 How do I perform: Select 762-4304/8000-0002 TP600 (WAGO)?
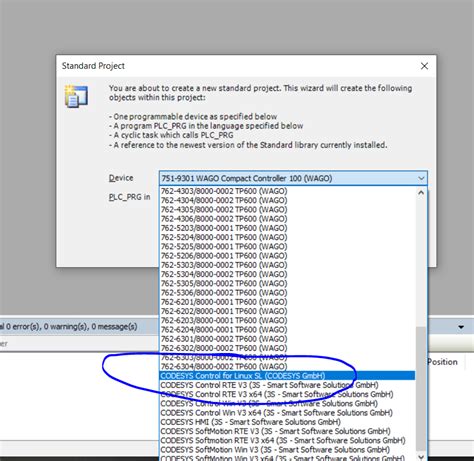pos(287,200)
